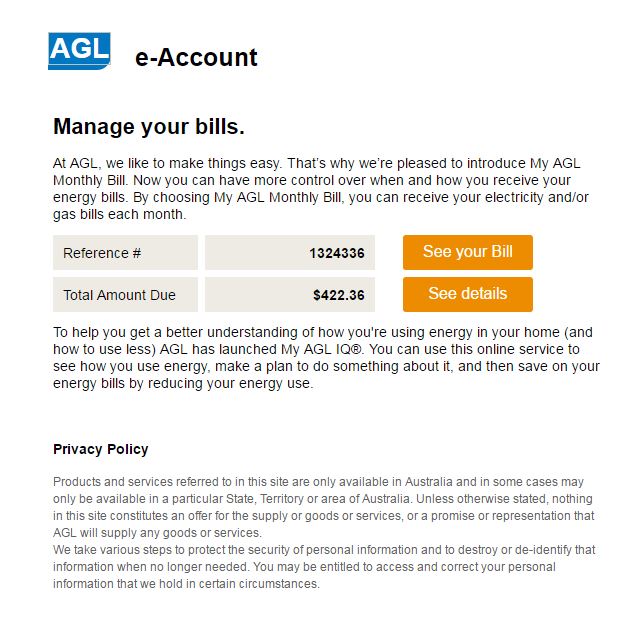Click the AGL logo
Image resolution: width=642 pixels, height=639 pixels.
point(78,51)
